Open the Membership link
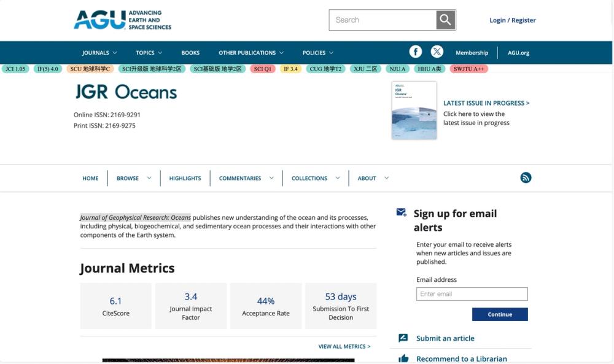Image resolution: width=614 pixels, height=364 pixels. coord(472,52)
